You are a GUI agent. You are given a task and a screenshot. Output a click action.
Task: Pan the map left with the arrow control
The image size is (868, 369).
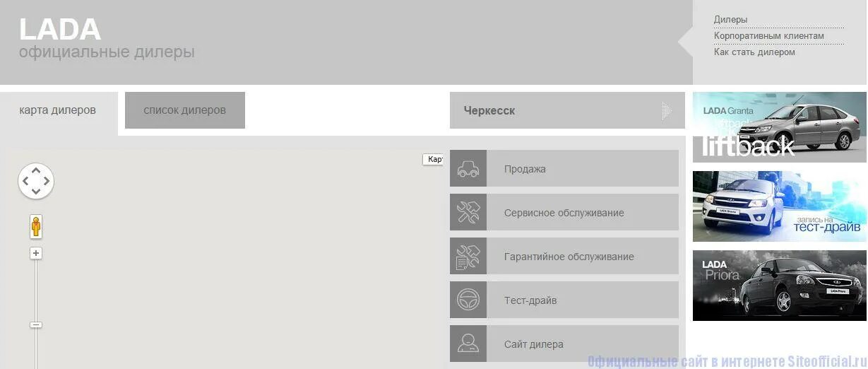point(25,181)
